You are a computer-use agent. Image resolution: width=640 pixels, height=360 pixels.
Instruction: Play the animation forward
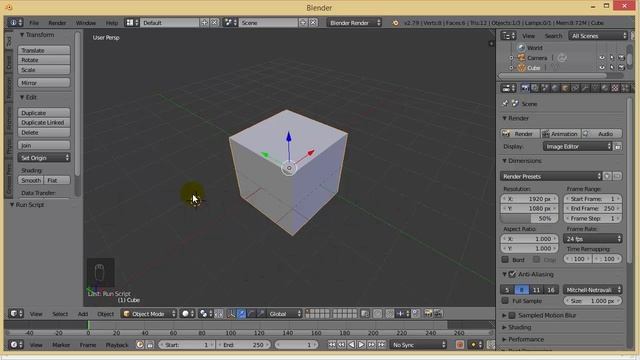pyautogui.click(x=361, y=345)
